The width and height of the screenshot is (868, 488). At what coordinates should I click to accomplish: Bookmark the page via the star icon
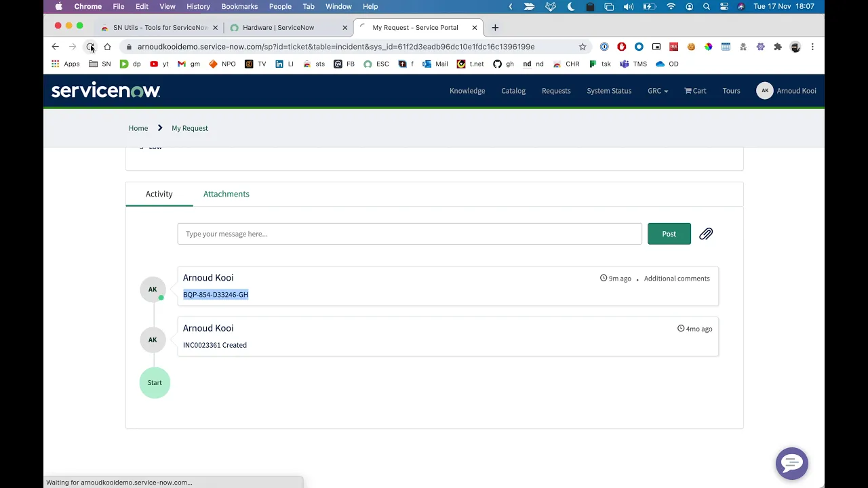tap(583, 47)
